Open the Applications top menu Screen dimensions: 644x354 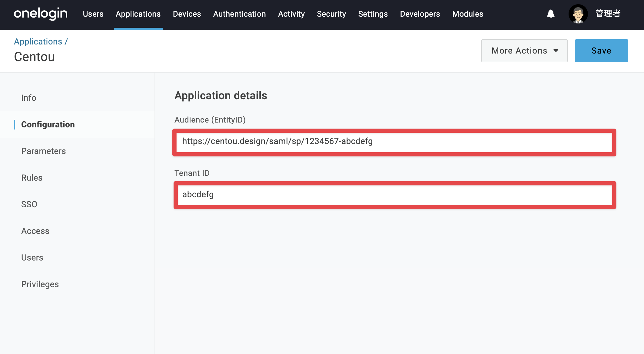138,14
